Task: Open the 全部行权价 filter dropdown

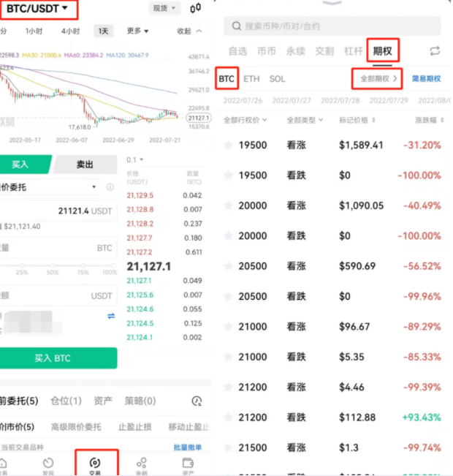Action: pos(245,120)
